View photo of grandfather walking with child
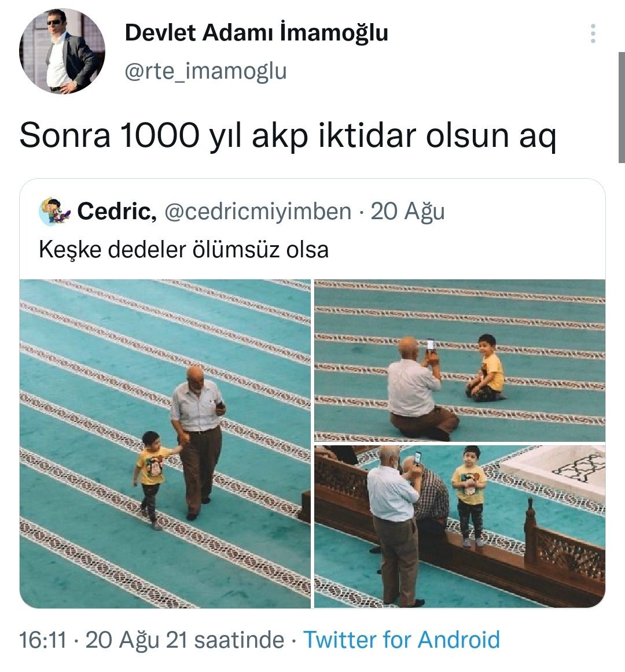 click(165, 444)
